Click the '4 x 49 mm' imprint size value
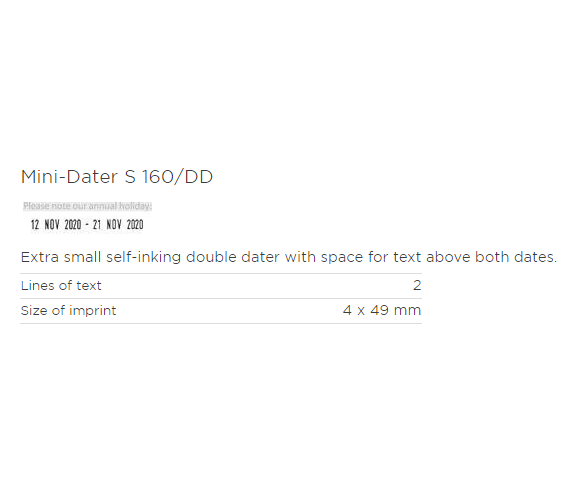Screen dimensions: 561x498 [x=382, y=310]
